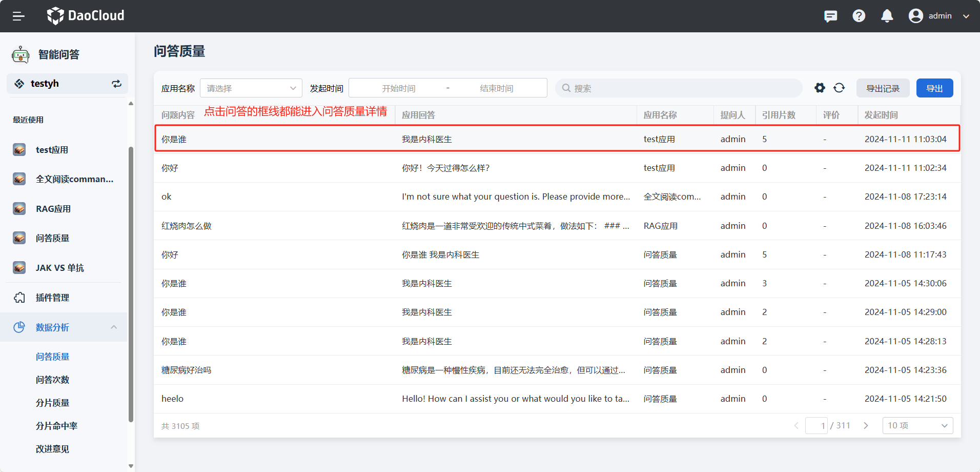Refresh the Q&A quality table
The width and height of the screenshot is (980, 472).
[839, 88]
